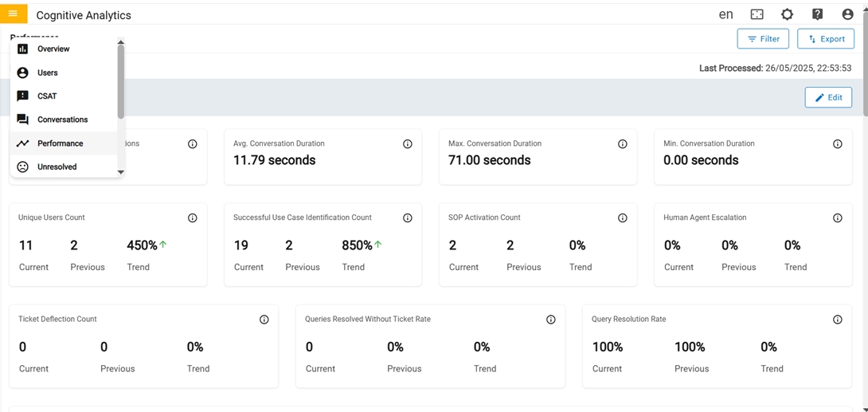Viewport: 868px width, 412px height.
Task: Open the fullscreen icon in header
Action: [757, 14]
